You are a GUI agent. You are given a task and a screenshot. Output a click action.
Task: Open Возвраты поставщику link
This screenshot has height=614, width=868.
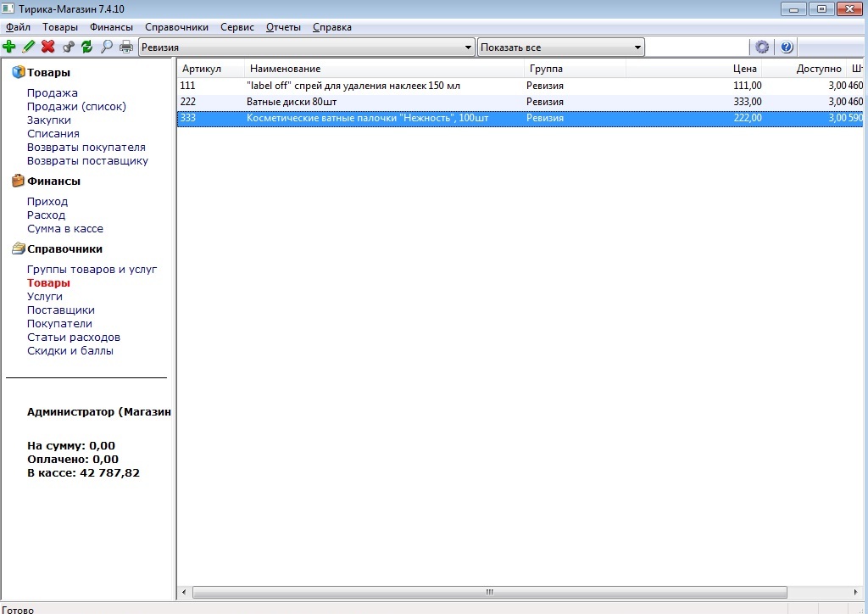click(87, 160)
